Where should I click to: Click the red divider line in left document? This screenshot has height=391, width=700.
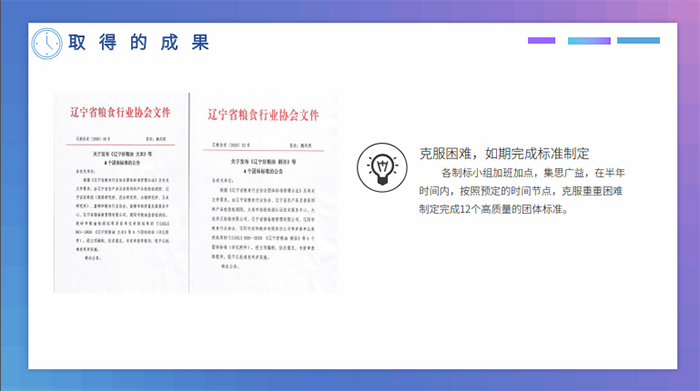coord(120,145)
